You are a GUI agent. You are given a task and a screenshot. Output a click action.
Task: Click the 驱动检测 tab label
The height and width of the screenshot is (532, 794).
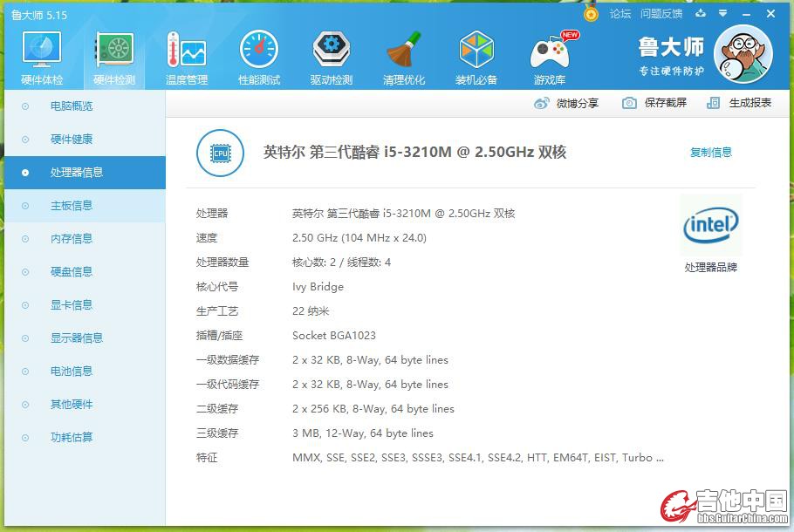(332, 80)
